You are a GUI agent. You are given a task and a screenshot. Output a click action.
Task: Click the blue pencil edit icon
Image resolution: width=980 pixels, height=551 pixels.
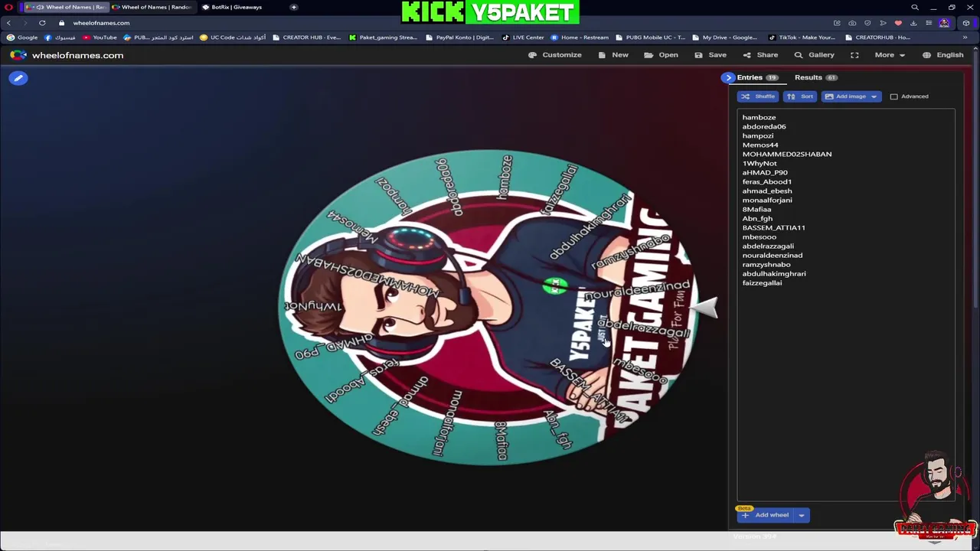(18, 78)
